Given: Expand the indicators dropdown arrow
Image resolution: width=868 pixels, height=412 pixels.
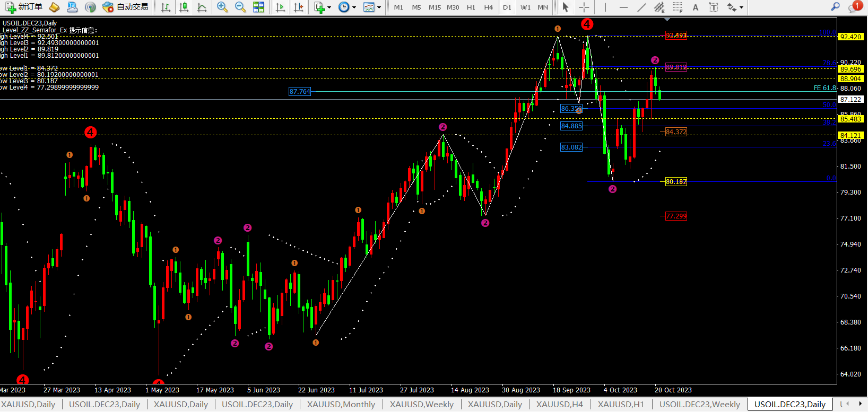Looking at the screenshot, I should click(329, 7).
